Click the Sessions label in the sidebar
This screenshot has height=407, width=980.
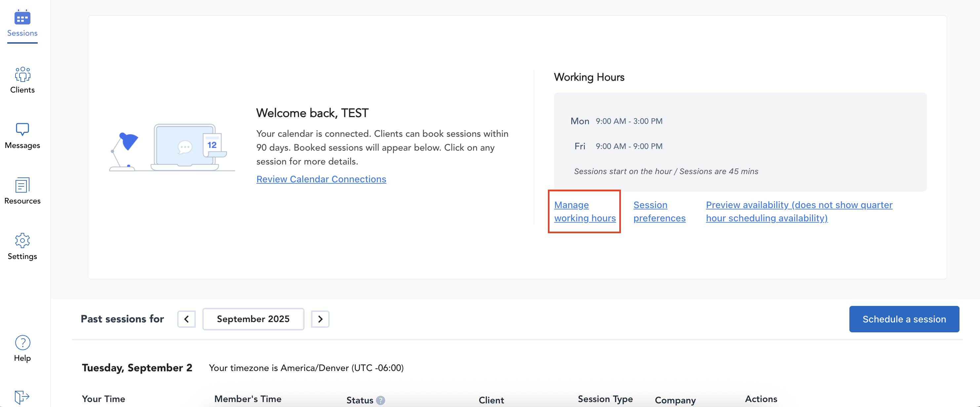pos(22,33)
